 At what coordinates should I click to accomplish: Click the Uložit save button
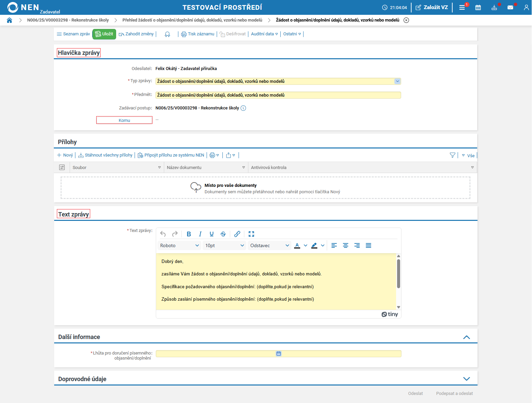click(x=104, y=34)
